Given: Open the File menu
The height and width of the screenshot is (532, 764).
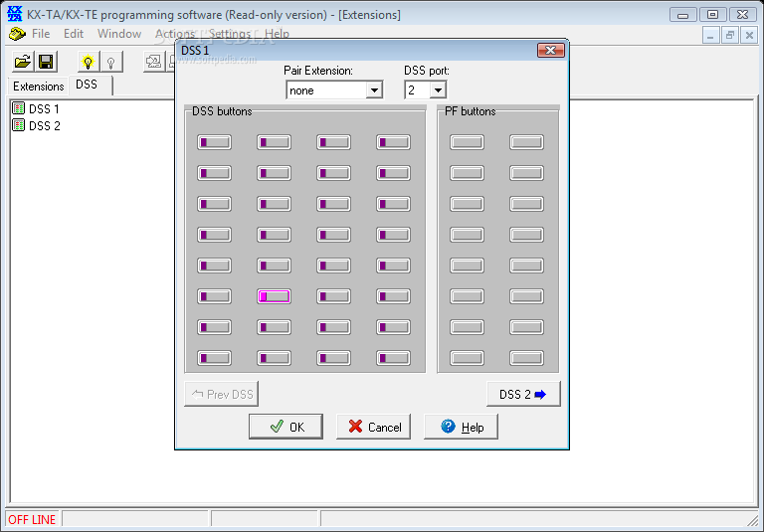Looking at the screenshot, I should click(x=41, y=34).
